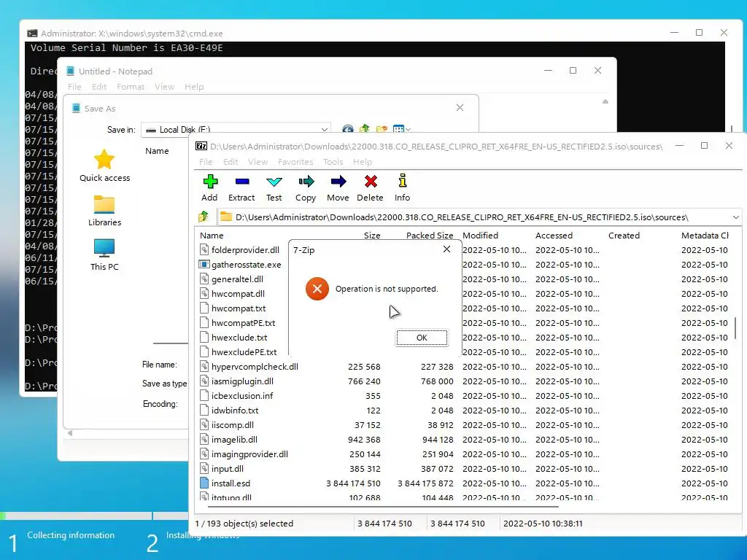The width and height of the screenshot is (747, 560).
Task: Select hypervcomplcheck.dll in the file list
Action: [x=255, y=367]
